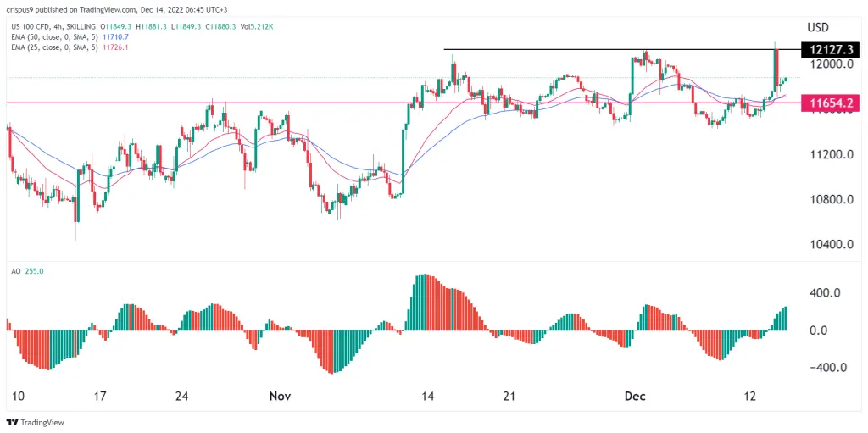Click the pink horizontal support line
This screenshot has height=433, width=868.
point(404,103)
